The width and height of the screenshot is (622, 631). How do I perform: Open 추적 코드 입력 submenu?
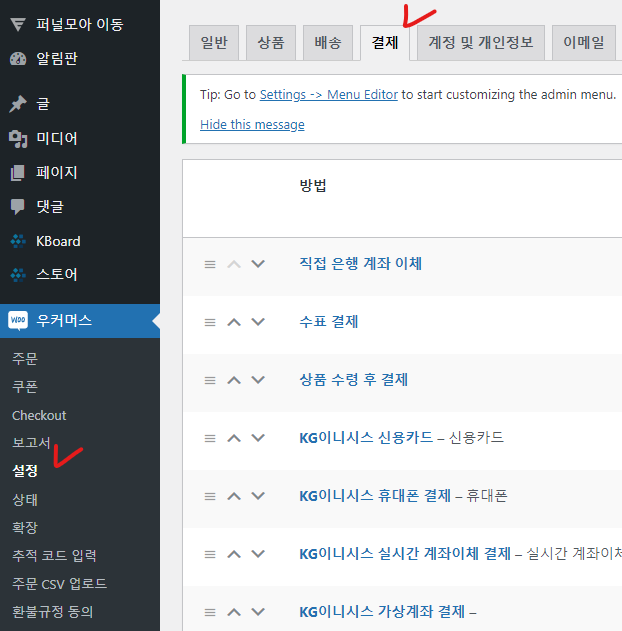[x=54, y=556]
